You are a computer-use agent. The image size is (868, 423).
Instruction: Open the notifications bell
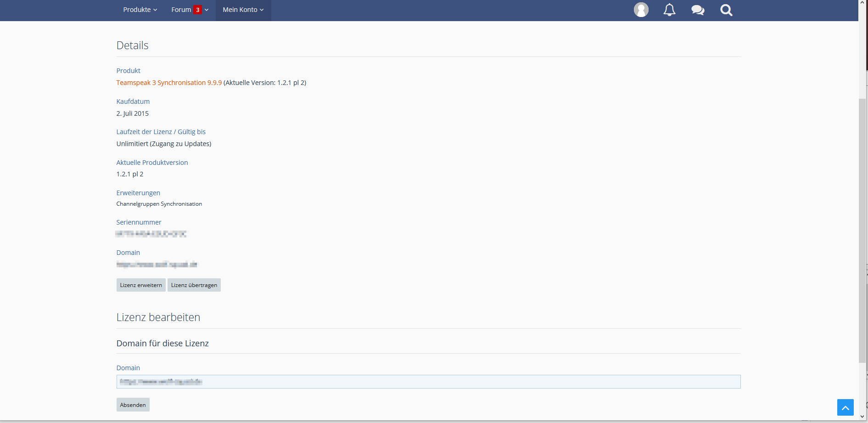click(669, 10)
